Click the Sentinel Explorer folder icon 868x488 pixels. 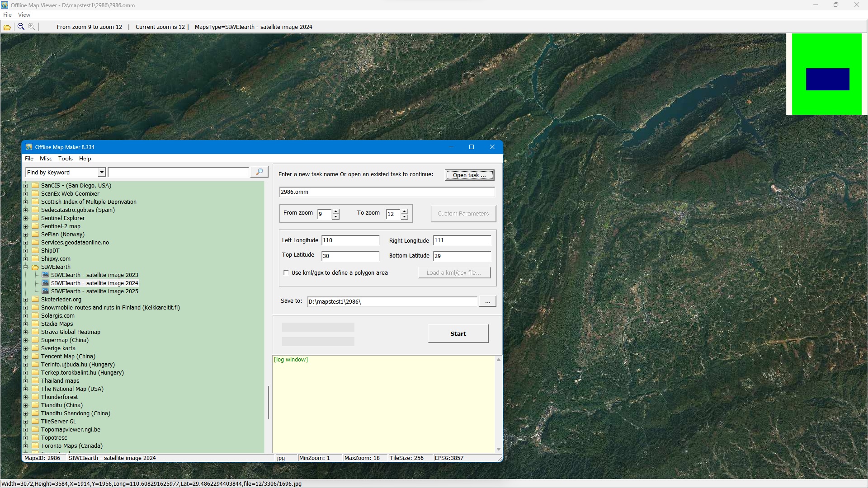(35, 218)
